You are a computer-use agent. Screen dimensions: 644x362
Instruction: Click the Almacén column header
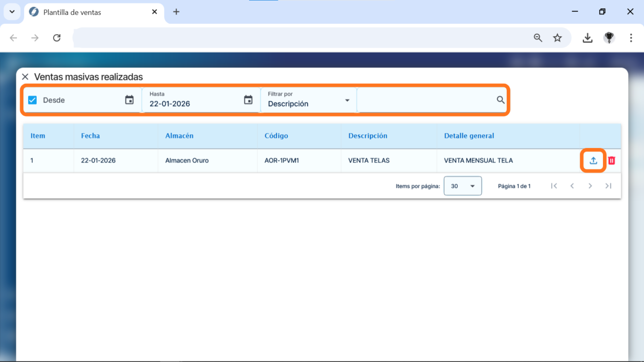click(179, 136)
